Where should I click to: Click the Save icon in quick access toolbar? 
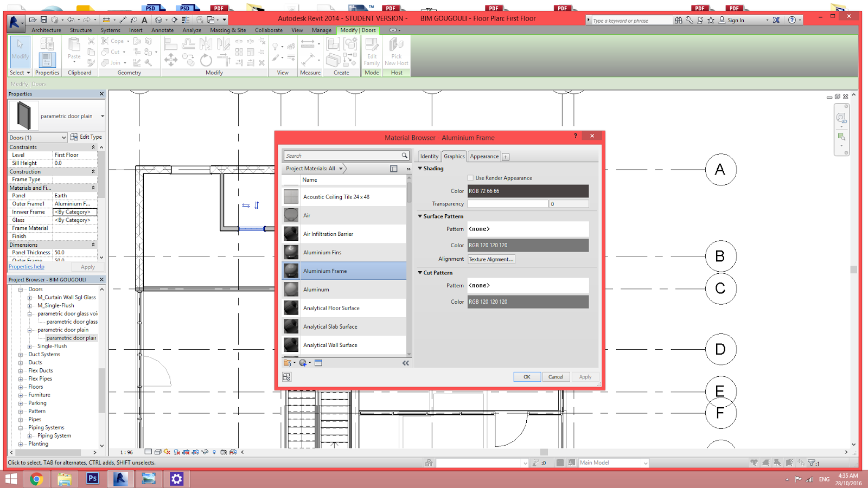[x=44, y=20]
